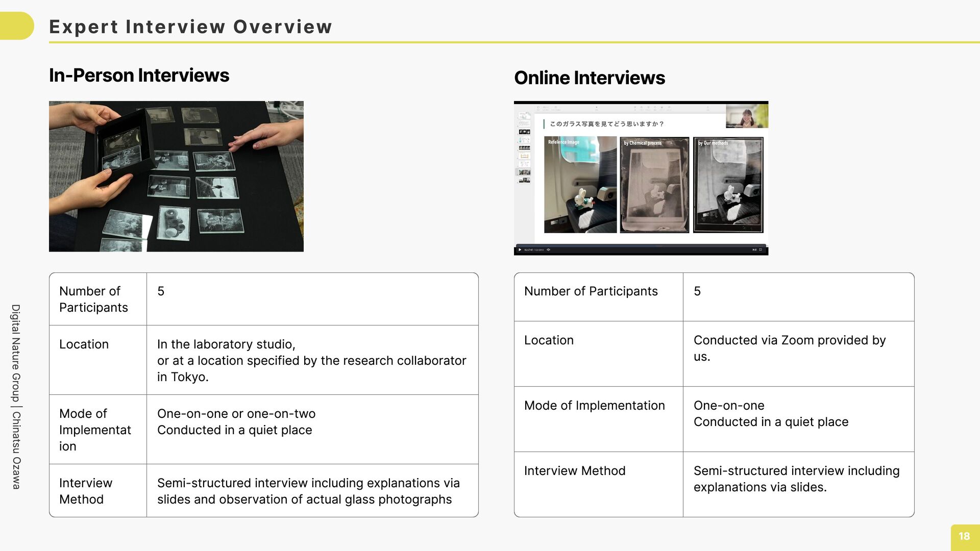Image resolution: width=980 pixels, height=551 pixels.
Task: Click the yellow tab shape beside the title
Action: (16, 26)
